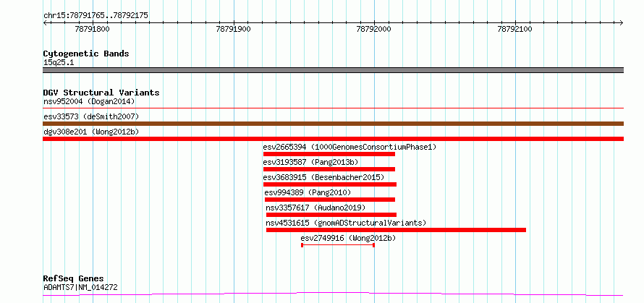Click the 78792100 ruler coordinate
This screenshot has height=303, width=644.
click(515, 29)
